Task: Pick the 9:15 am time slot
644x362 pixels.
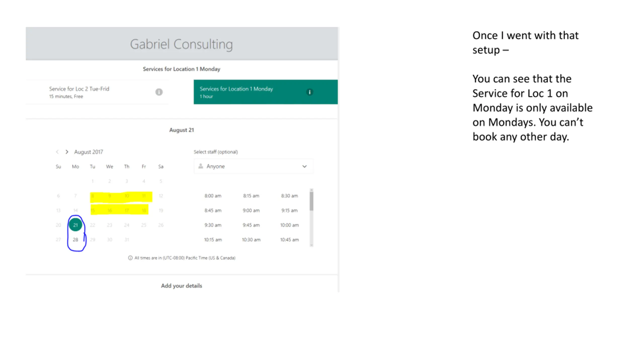Action: pos(289,210)
